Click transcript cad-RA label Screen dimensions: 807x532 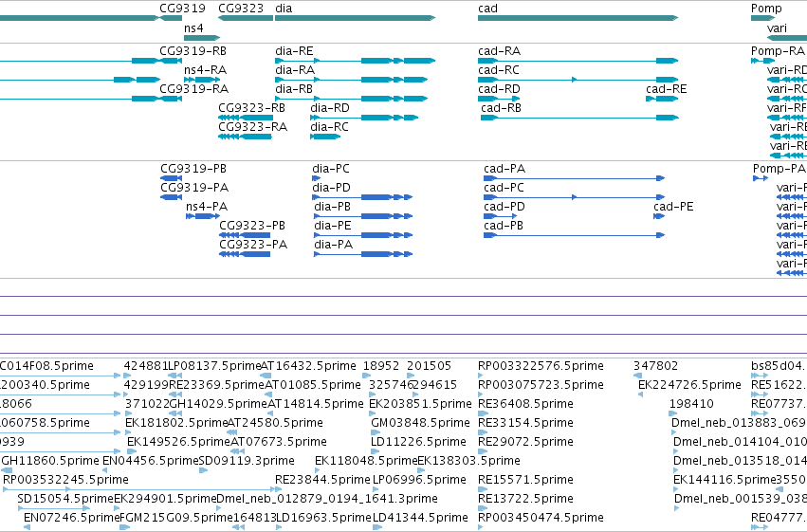(x=499, y=51)
